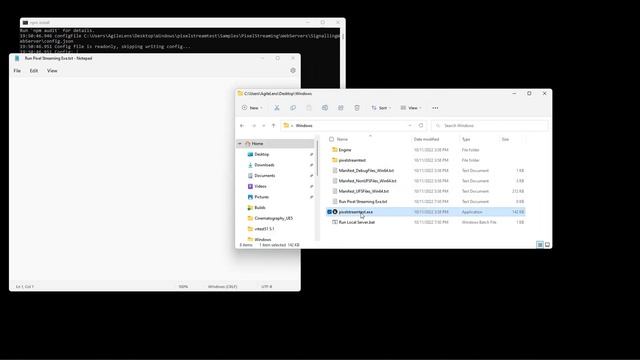Image resolution: width=640 pixels, height=360 pixels.
Task: Select Manifest_NonUFSFiles_Win64.txt file
Action: point(367,180)
